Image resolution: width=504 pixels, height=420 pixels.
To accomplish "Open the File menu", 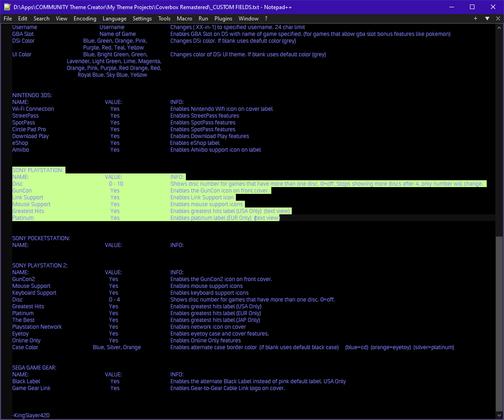I will pyautogui.click(x=8, y=19).
